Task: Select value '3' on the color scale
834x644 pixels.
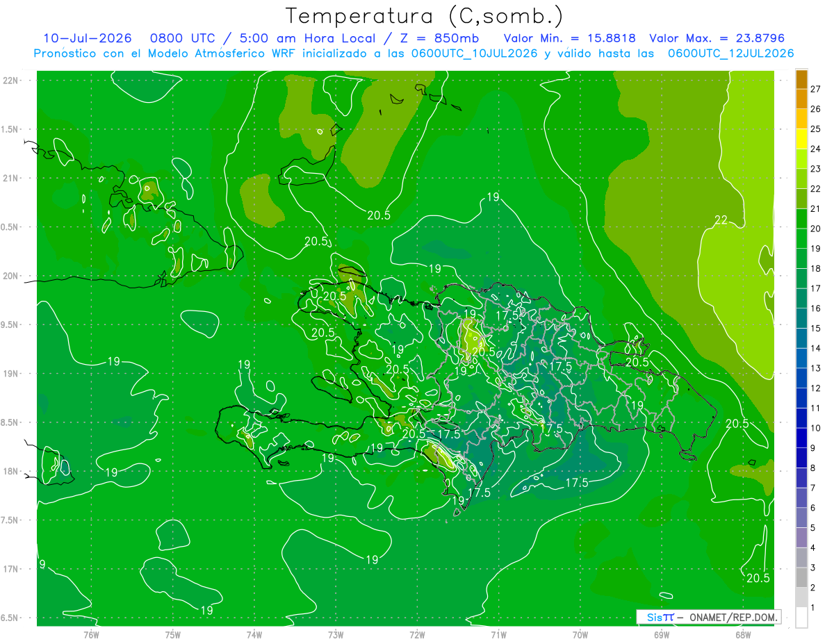Action: [x=814, y=568]
